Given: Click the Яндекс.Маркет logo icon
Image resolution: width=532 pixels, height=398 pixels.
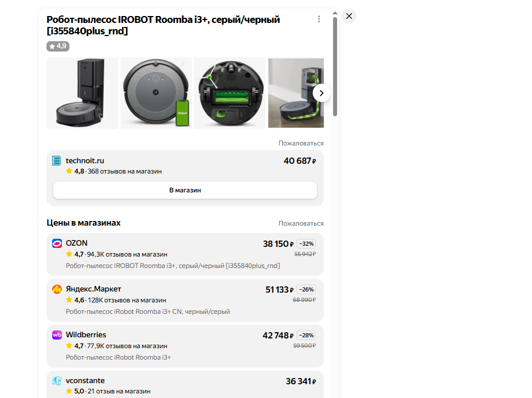Looking at the screenshot, I should point(57,289).
